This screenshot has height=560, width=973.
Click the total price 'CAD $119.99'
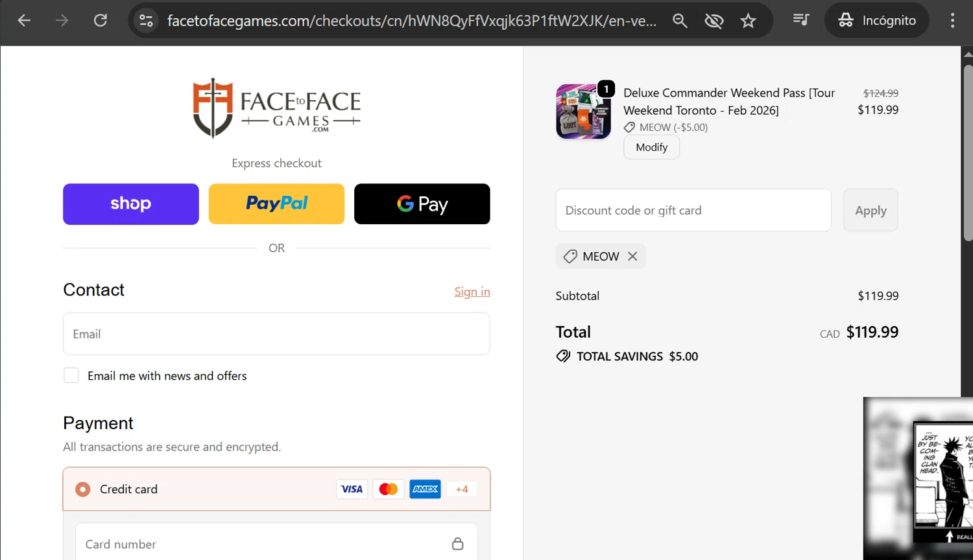[859, 332]
